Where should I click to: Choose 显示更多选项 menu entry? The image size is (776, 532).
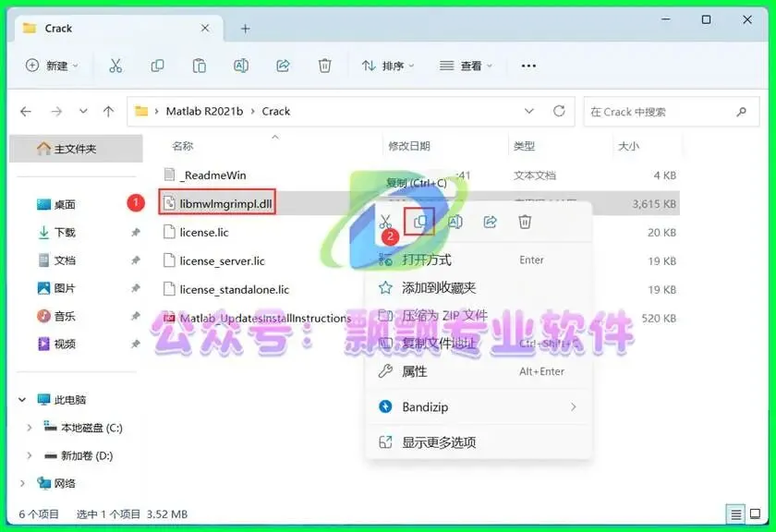point(479,441)
